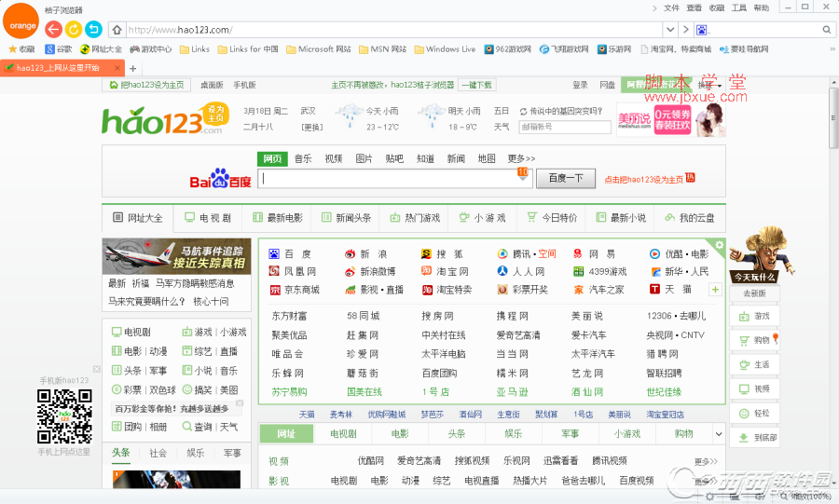Click the go forward arrow after address bar
This screenshot has width=839, height=504.
click(x=685, y=30)
